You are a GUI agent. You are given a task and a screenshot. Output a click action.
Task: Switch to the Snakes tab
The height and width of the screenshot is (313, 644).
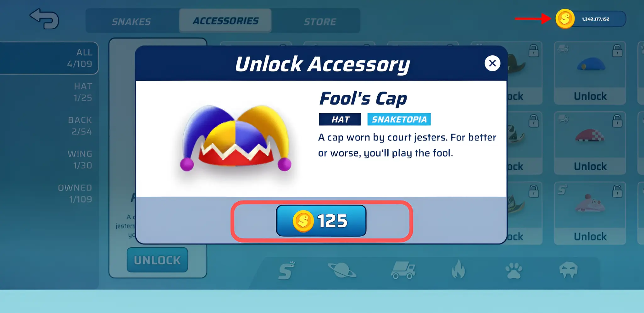pyautogui.click(x=131, y=21)
